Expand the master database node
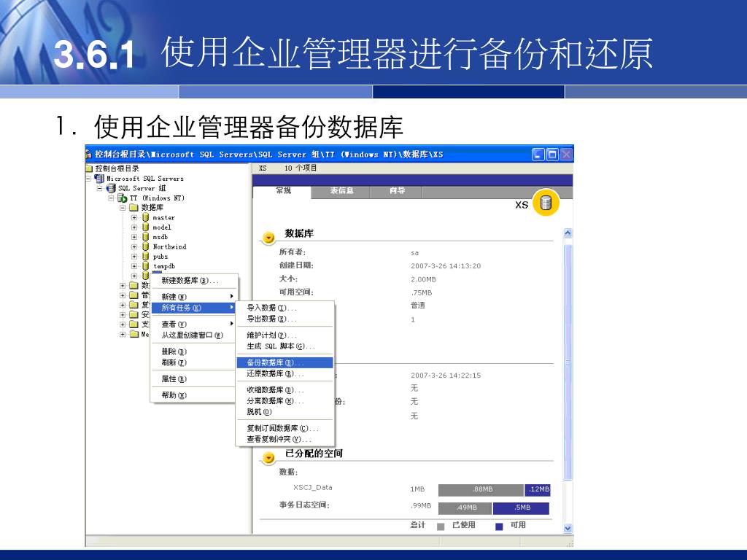747x560 pixels. (x=134, y=217)
